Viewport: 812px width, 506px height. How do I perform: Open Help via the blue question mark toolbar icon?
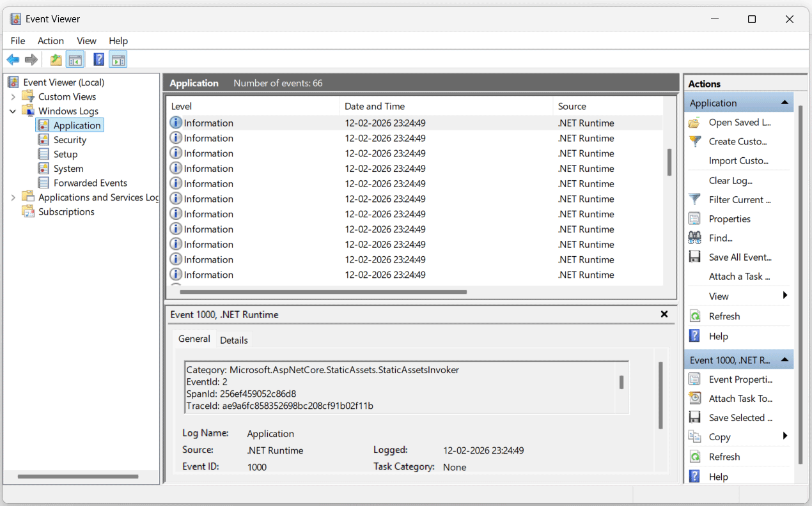97,59
